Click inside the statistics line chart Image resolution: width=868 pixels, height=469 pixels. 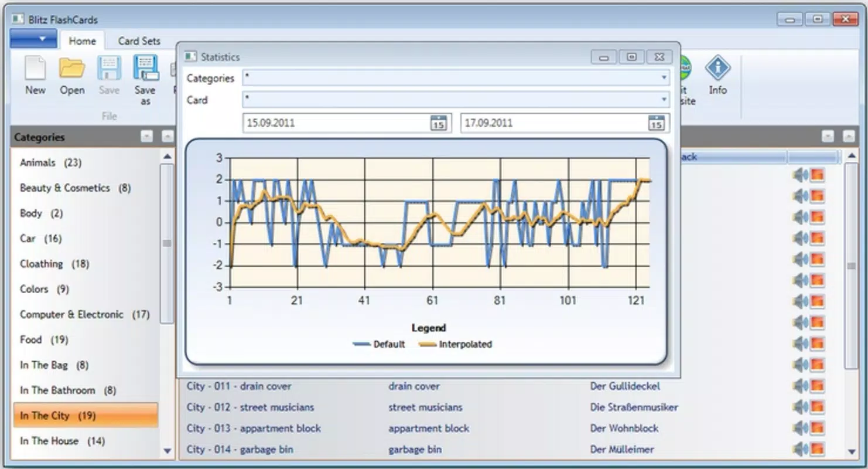(x=439, y=223)
